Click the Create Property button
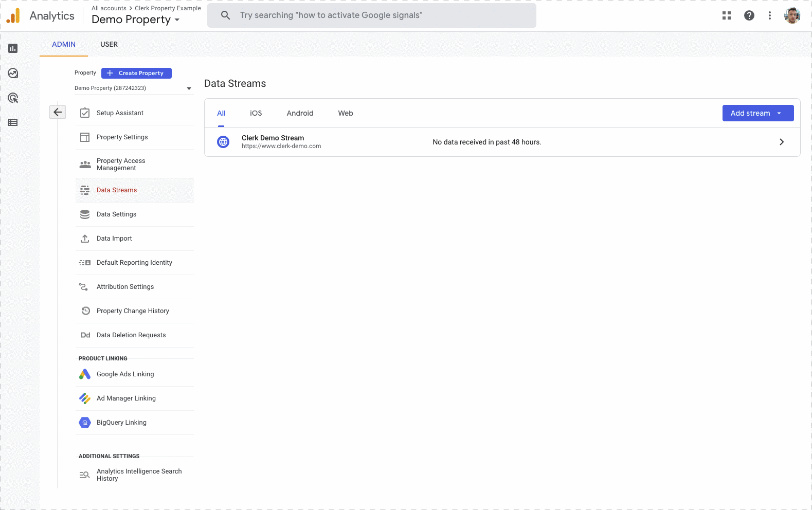 coord(136,73)
